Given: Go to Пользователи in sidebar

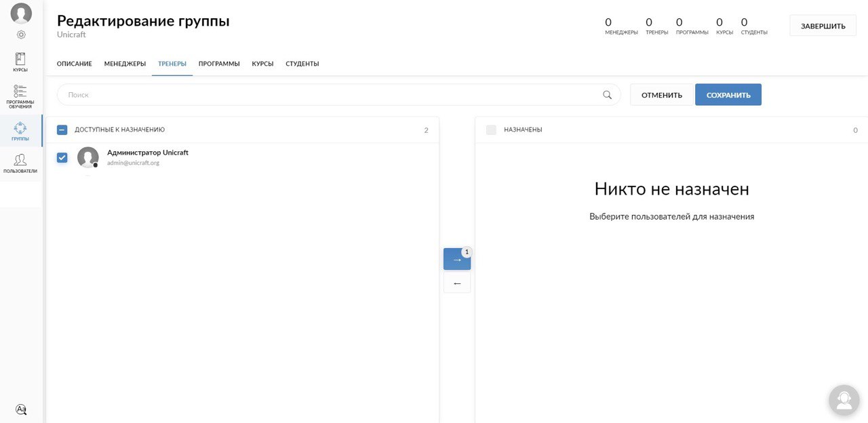Looking at the screenshot, I should pyautogui.click(x=20, y=163).
